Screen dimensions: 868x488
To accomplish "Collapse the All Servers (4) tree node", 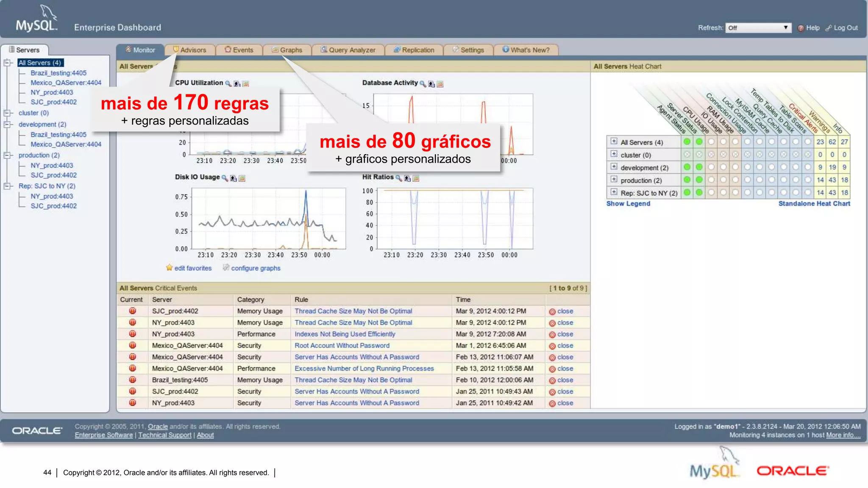I will pyautogui.click(x=7, y=63).
